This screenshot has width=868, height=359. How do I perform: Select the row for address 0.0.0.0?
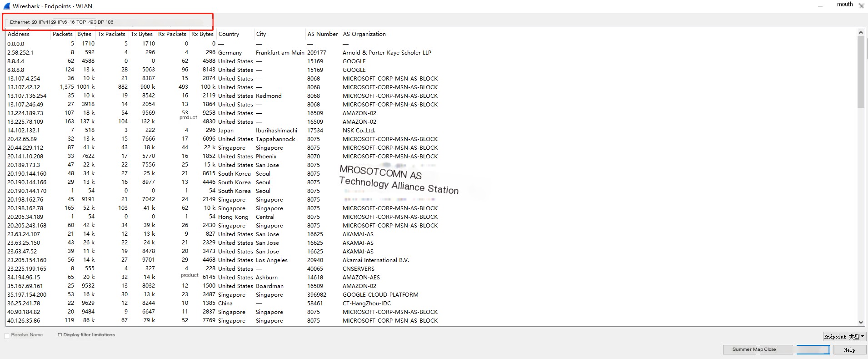(x=431, y=44)
